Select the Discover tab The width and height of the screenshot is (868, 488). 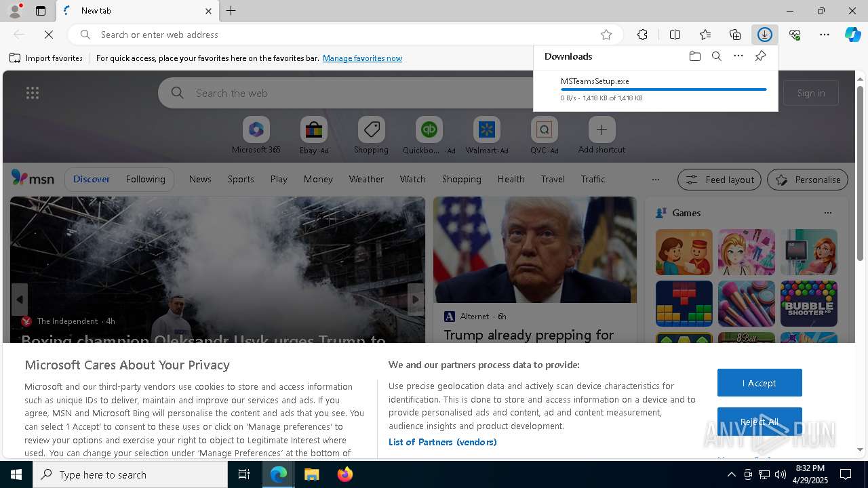[x=92, y=179]
